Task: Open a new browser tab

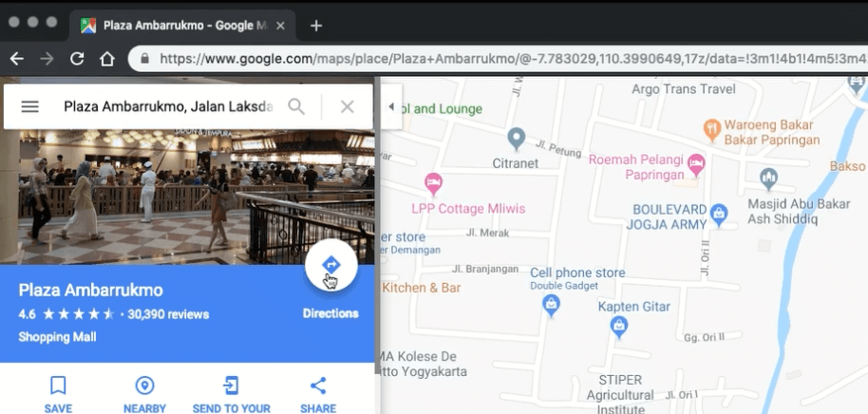Action: tap(316, 26)
